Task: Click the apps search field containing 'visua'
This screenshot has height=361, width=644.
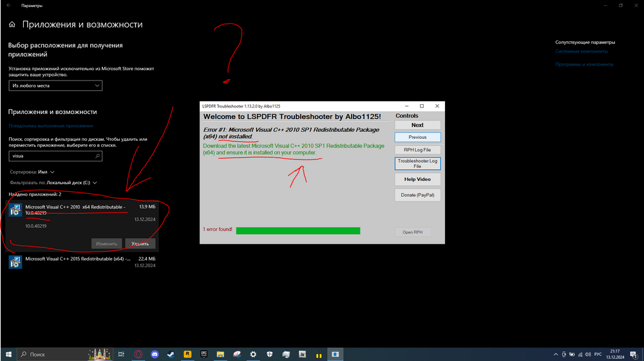Action: click(x=55, y=156)
